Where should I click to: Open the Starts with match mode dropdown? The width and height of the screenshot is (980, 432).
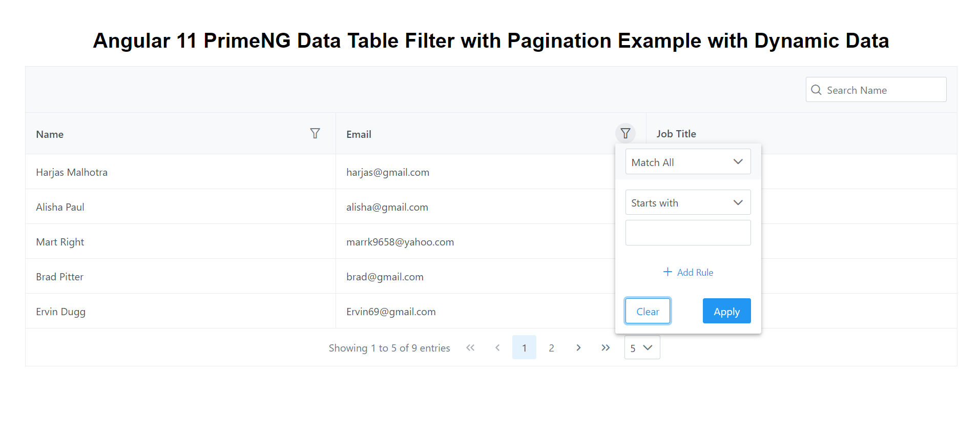click(687, 202)
